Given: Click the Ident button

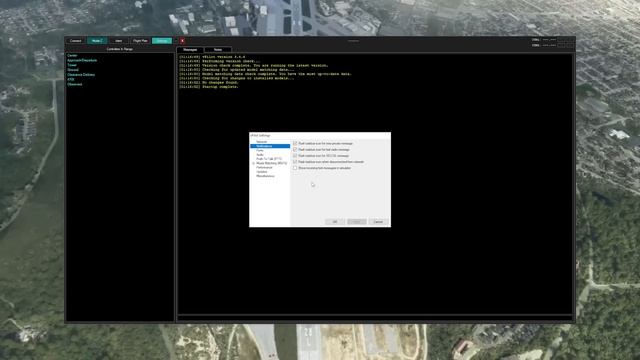Looking at the screenshot, I should tap(118, 41).
